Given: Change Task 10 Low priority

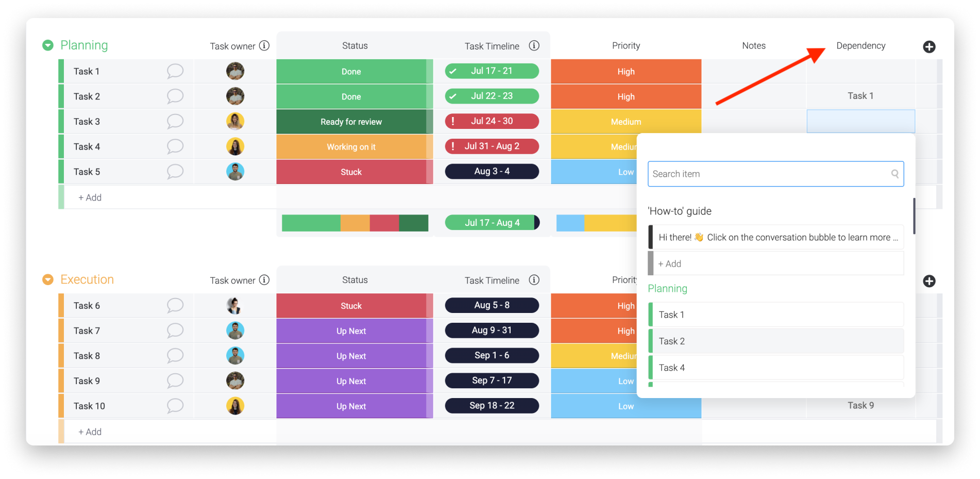Looking at the screenshot, I should tap(626, 406).
